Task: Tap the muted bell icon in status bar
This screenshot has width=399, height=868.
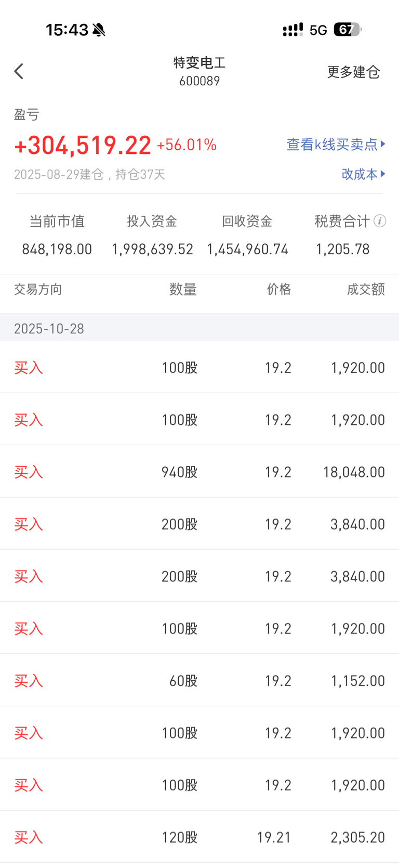Action: [x=99, y=30]
